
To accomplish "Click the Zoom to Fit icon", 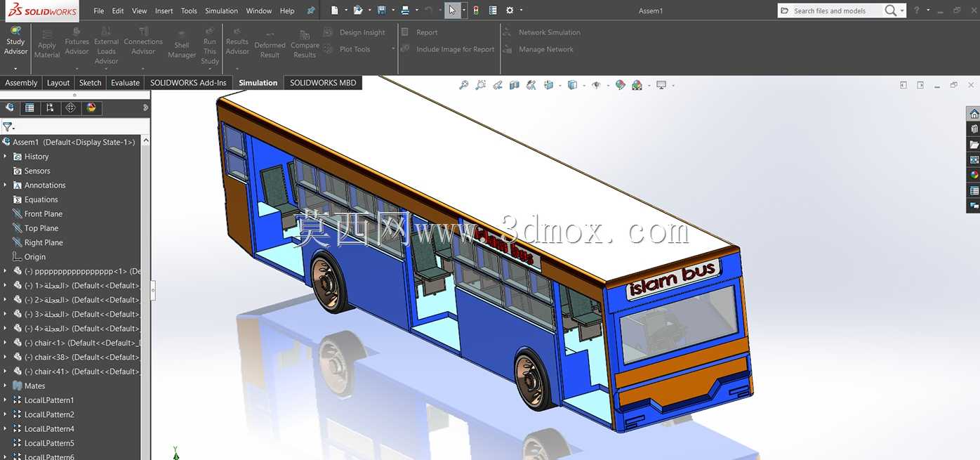I will coord(464,85).
